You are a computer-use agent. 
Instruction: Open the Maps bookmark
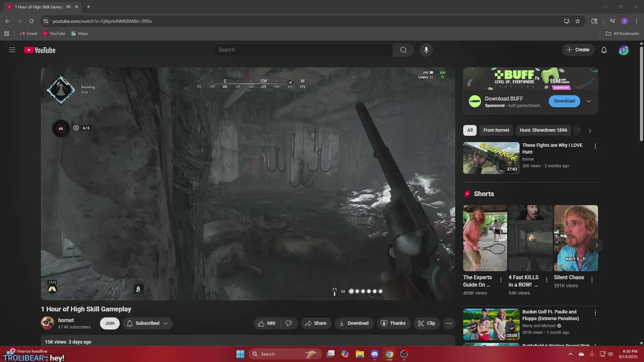79,34
